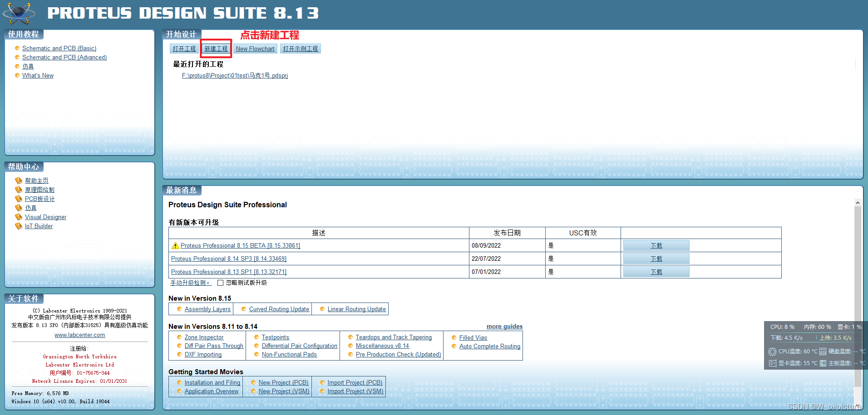Play New Project (PCB) movie
The height and width of the screenshot is (415, 868).
click(x=283, y=382)
